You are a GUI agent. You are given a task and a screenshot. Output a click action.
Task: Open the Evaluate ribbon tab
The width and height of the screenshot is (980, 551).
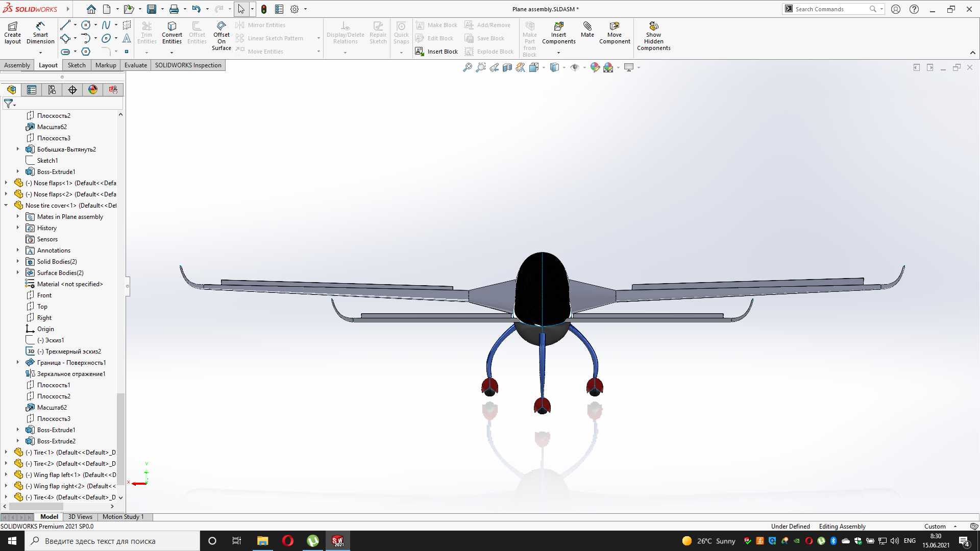[135, 65]
